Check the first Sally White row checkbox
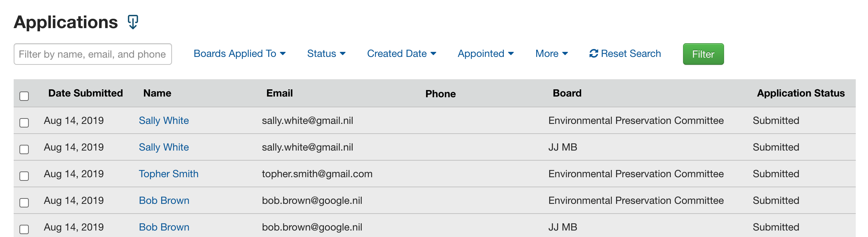868x237 pixels. pyautogui.click(x=24, y=123)
